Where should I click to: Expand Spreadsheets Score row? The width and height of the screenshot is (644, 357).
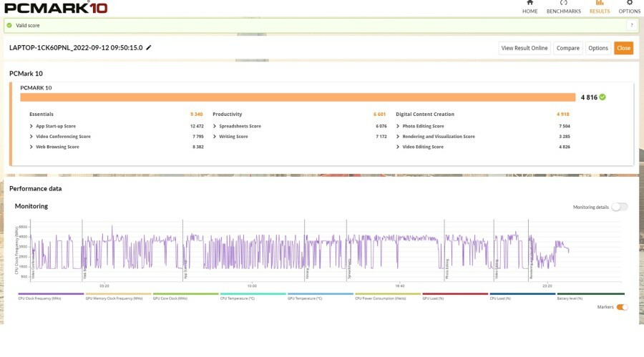(215, 126)
